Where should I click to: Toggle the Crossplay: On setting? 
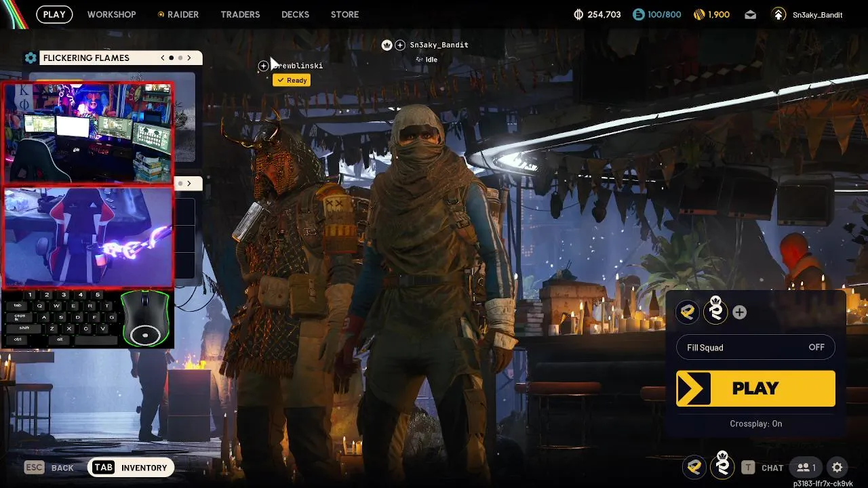(755, 424)
